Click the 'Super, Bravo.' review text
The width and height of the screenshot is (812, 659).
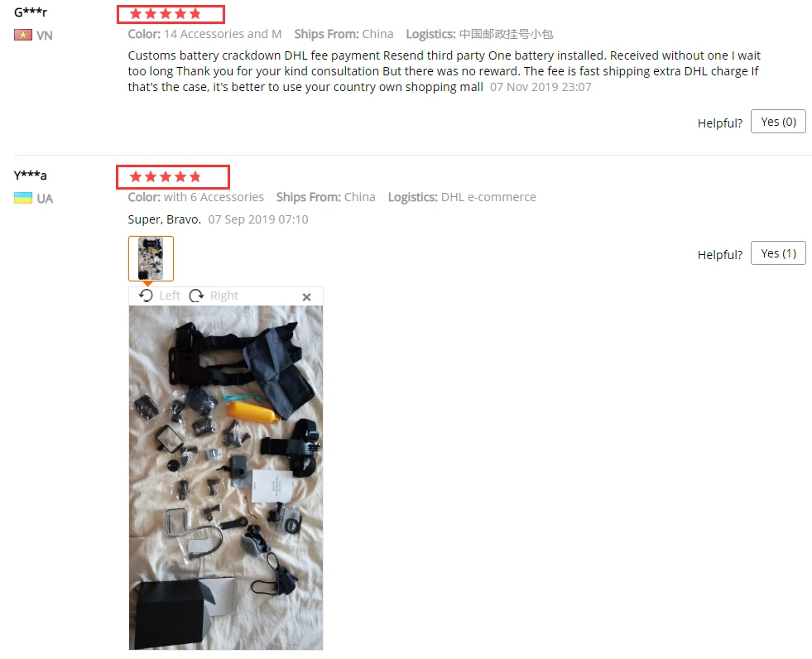coord(164,219)
